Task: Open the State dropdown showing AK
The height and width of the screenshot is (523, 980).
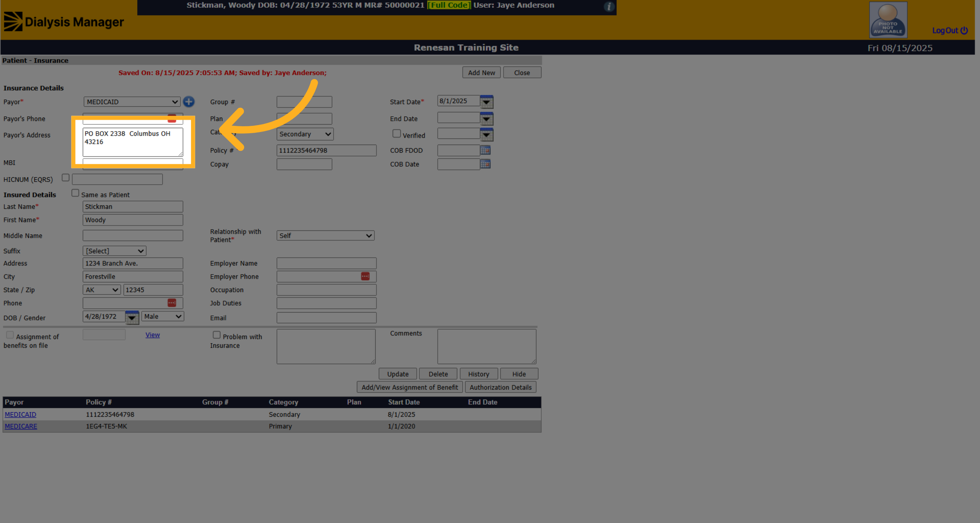Action: coord(102,290)
